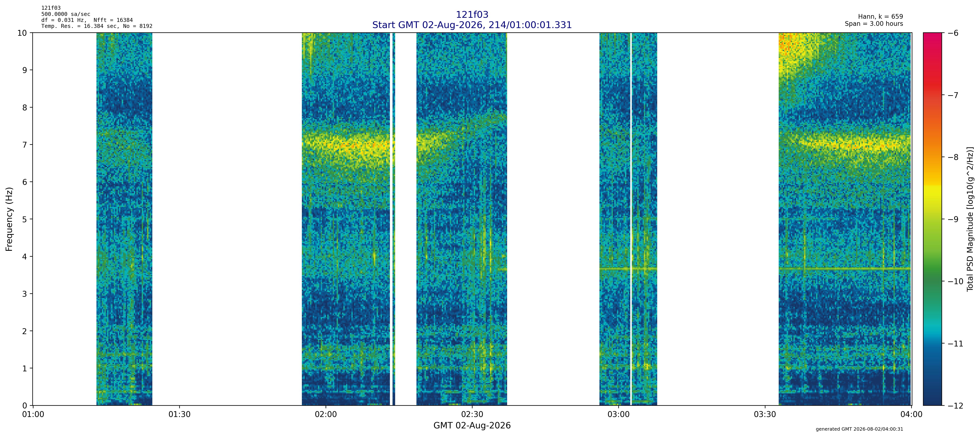
Task: Click the "01:00" time axis tick label
Action: [x=33, y=414]
